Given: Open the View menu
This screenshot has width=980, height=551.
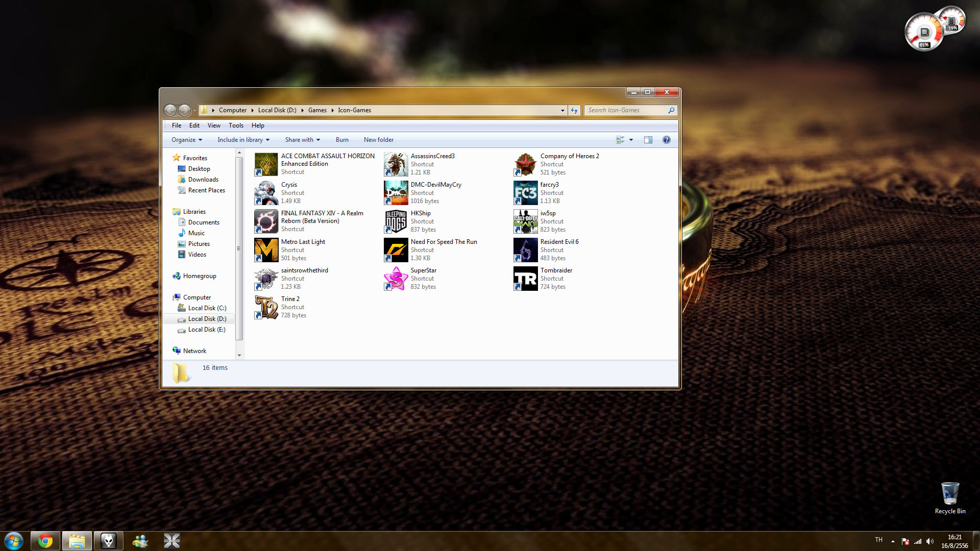Looking at the screenshot, I should click(214, 126).
